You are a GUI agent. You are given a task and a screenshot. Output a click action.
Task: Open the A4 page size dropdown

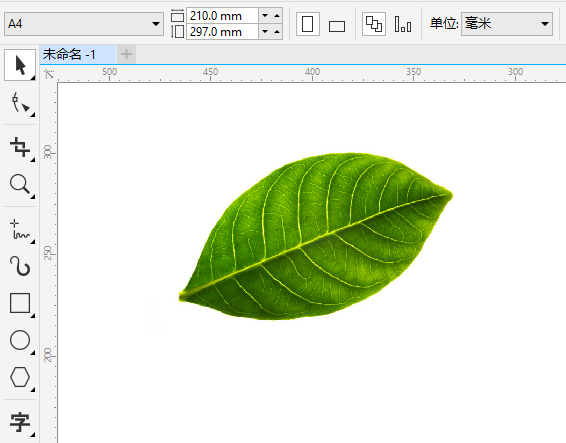pos(84,24)
